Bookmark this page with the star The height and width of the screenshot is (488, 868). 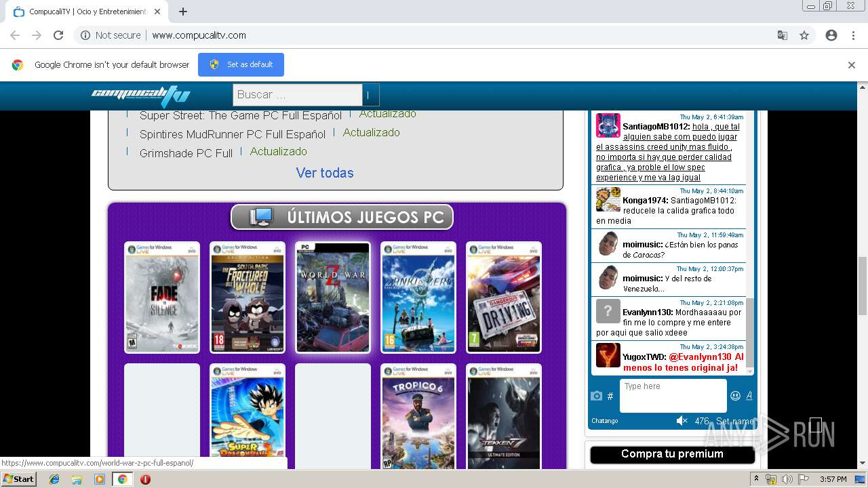coord(804,35)
